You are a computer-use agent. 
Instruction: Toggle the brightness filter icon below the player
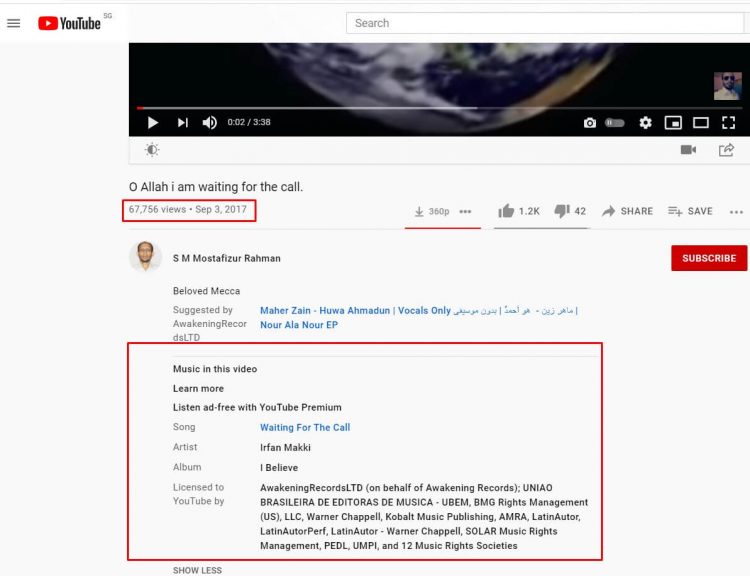tap(152, 150)
